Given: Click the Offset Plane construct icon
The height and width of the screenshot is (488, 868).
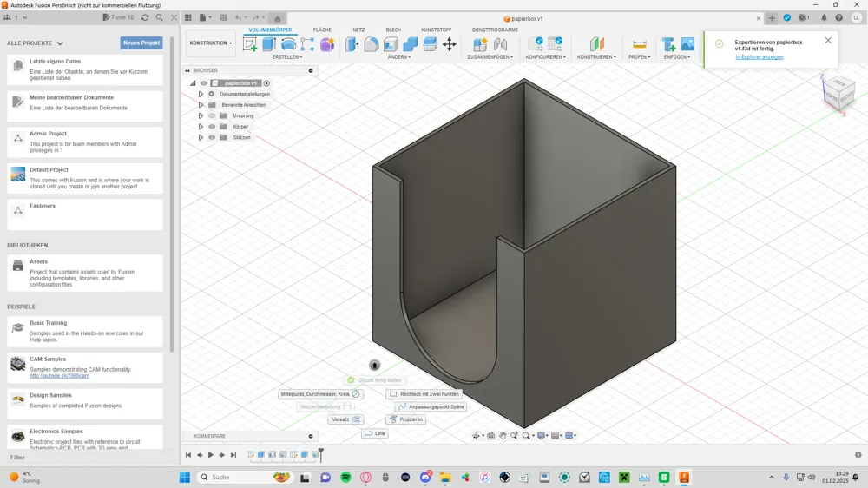Looking at the screenshot, I should (596, 44).
